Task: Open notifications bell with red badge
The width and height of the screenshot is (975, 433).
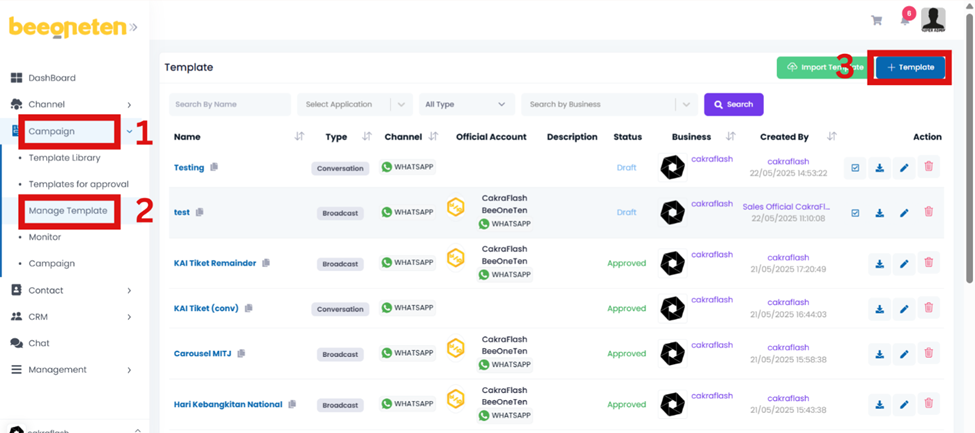Action: coord(905,20)
